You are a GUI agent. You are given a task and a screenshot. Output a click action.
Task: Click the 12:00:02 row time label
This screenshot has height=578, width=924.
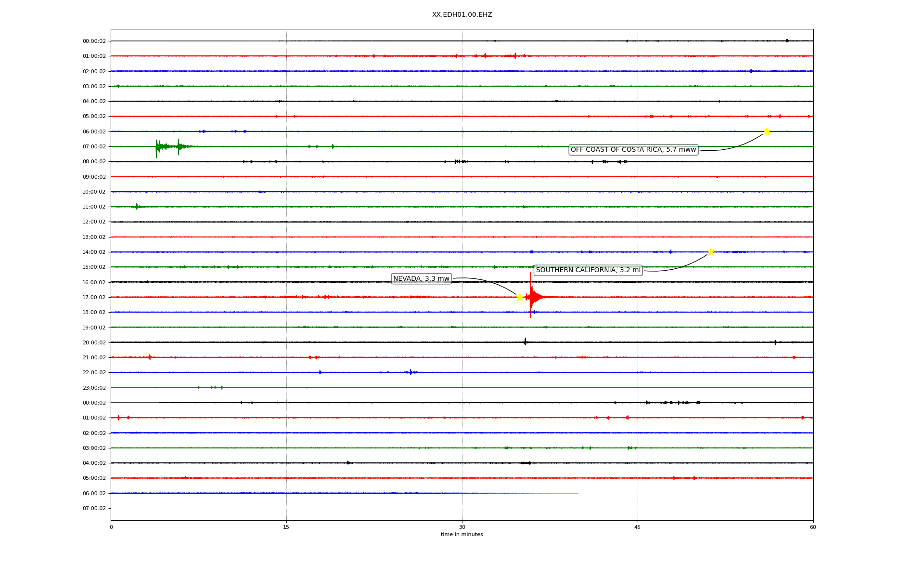[94, 222]
